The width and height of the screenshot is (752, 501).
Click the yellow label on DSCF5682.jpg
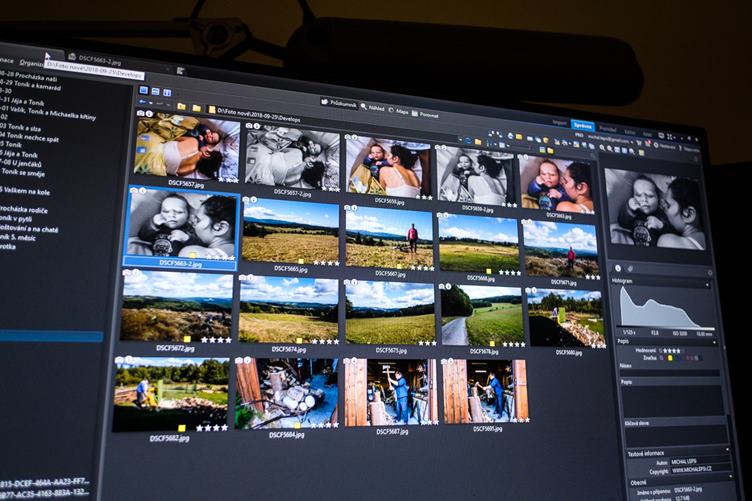coord(182,428)
